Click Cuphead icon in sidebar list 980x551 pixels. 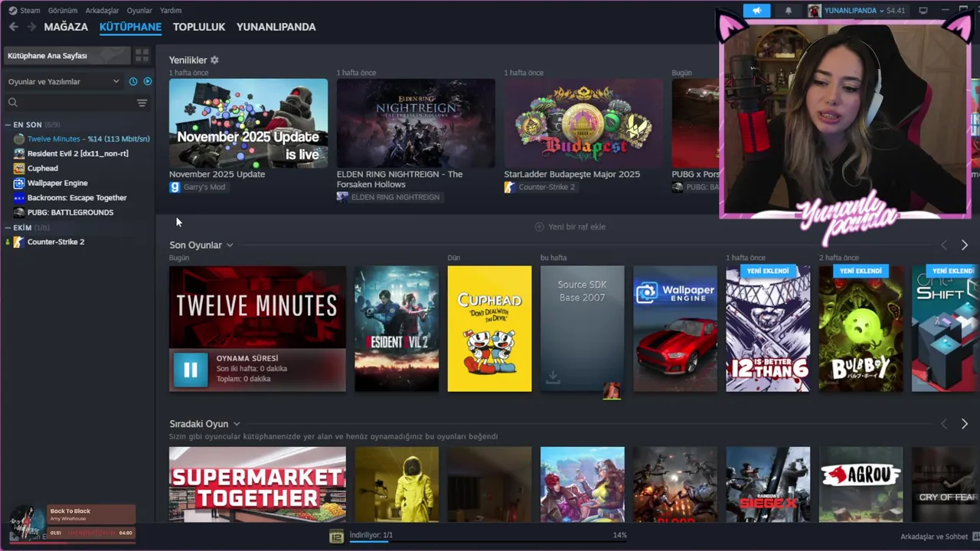(x=19, y=168)
